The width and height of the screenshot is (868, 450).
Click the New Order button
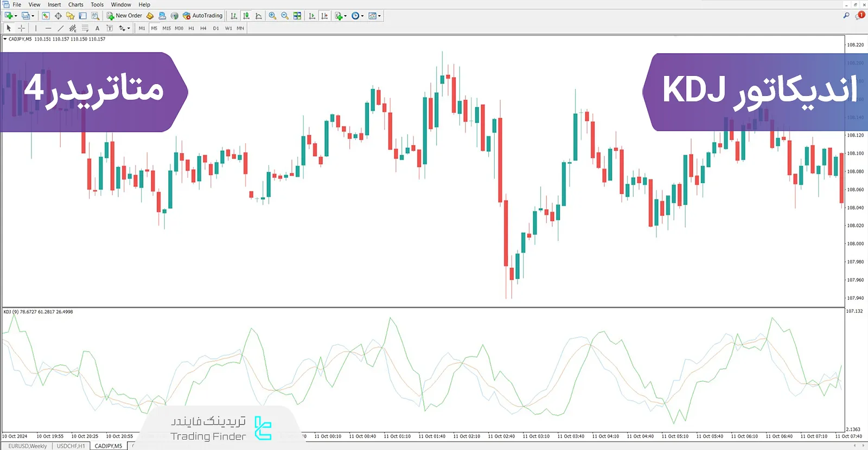coord(124,16)
